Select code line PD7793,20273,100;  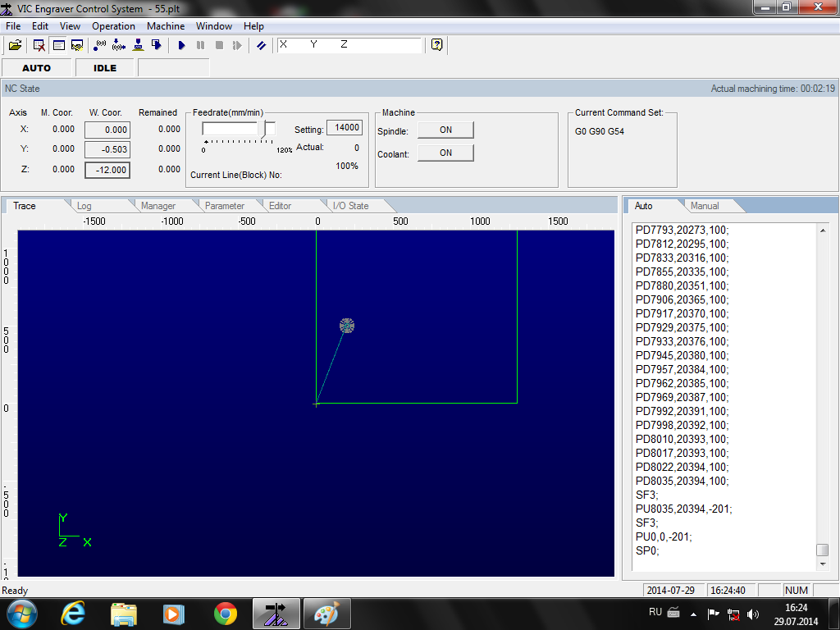click(682, 230)
